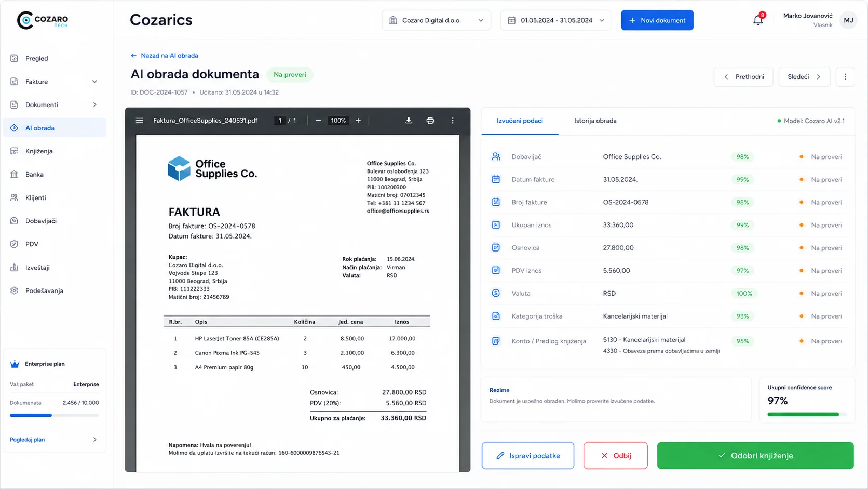This screenshot has width=868, height=489.
Task: Open PDF viewer more options
Action: [453, 121]
